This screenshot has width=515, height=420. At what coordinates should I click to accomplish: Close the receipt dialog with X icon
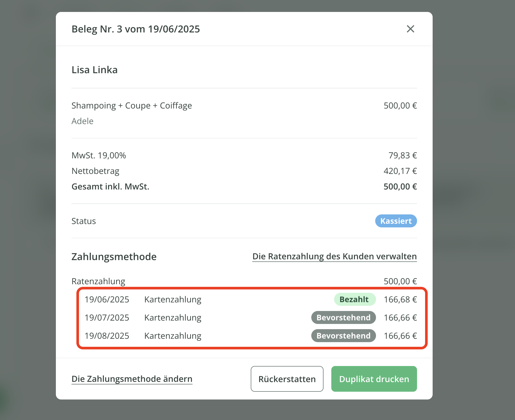(410, 29)
